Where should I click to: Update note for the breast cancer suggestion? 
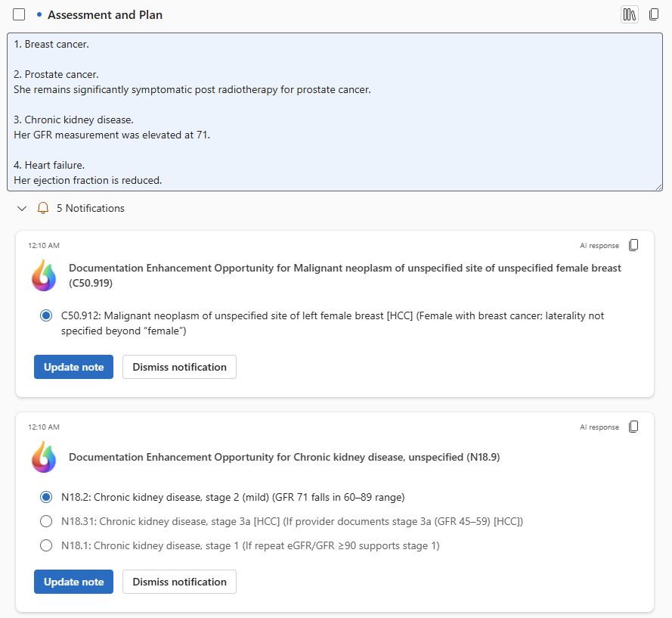(73, 367)
